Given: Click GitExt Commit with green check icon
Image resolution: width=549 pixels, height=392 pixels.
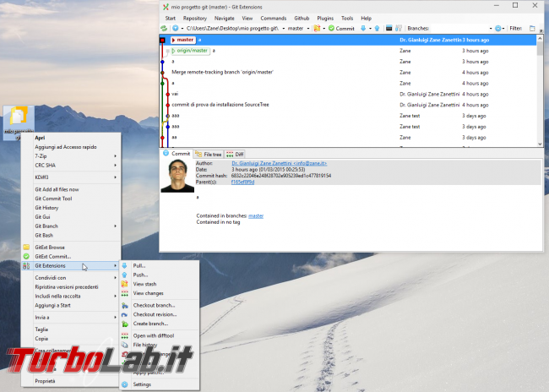Looking at the screenshot, I should [71, 257].
